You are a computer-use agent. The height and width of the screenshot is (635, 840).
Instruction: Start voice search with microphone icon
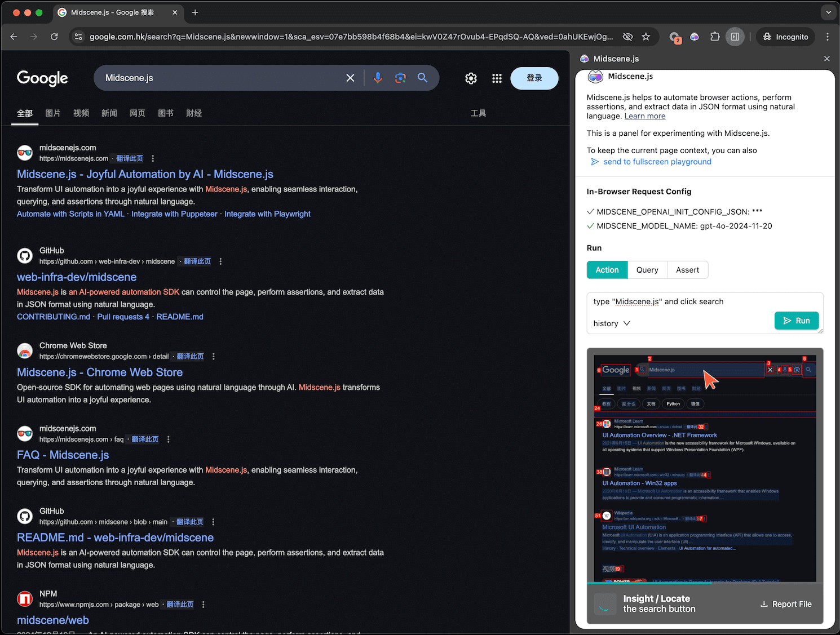pyautogui.click(x=378, y=78)
